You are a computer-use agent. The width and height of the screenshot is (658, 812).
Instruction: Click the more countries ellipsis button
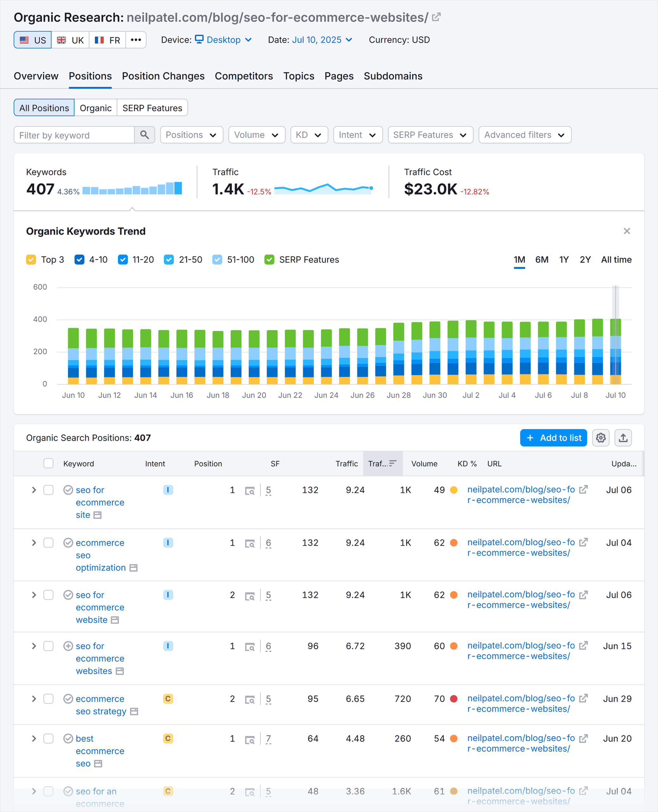(136, 40)
